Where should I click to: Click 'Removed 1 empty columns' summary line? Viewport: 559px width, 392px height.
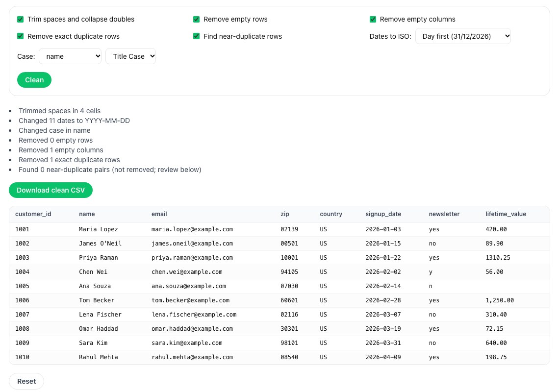coord(61,150)
